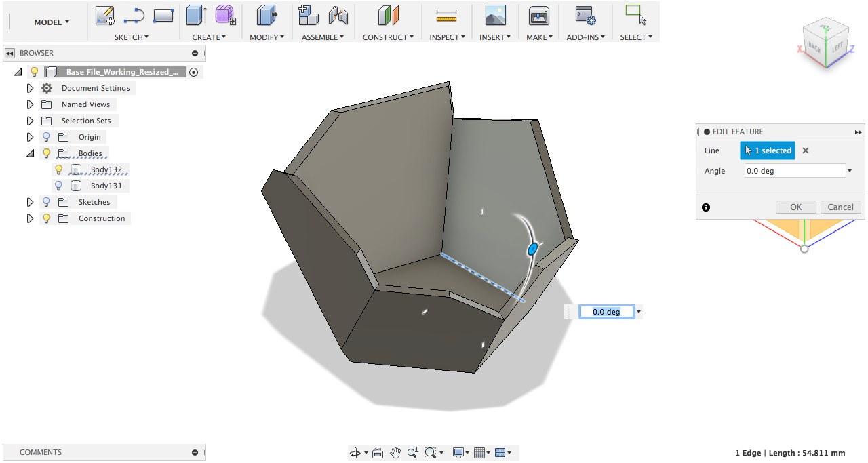The width and height of the screenshot is (868, 463).
Task: Click the Press Pull modify icon
Action: pyautogui.click(x=267, y=15)
